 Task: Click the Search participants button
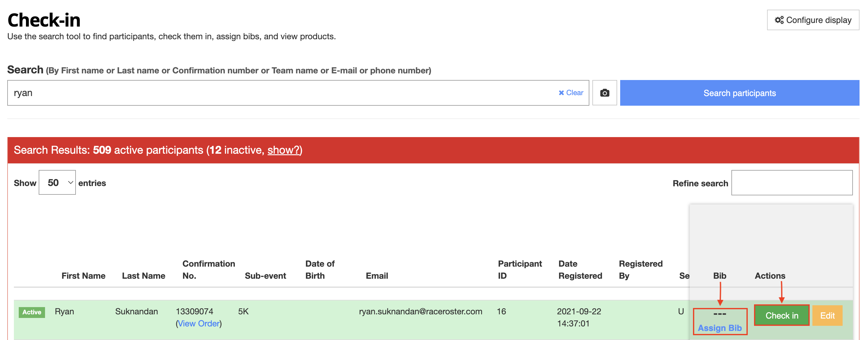pos(739,93)
